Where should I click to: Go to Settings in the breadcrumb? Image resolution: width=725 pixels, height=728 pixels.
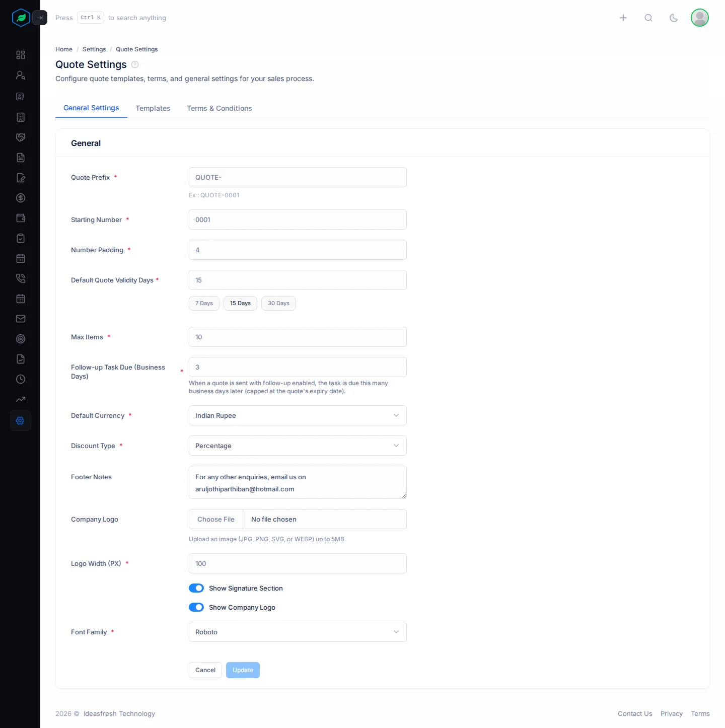point(94,49)
